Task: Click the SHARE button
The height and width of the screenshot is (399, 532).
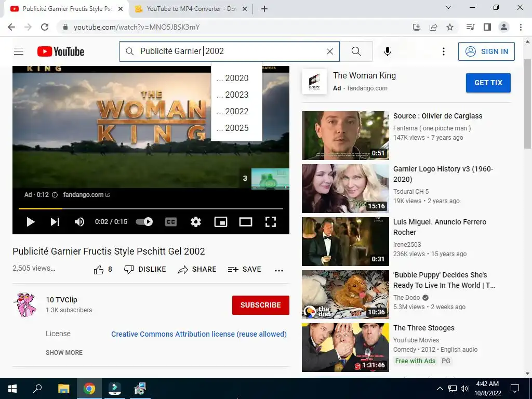Action: click(197, 270)
